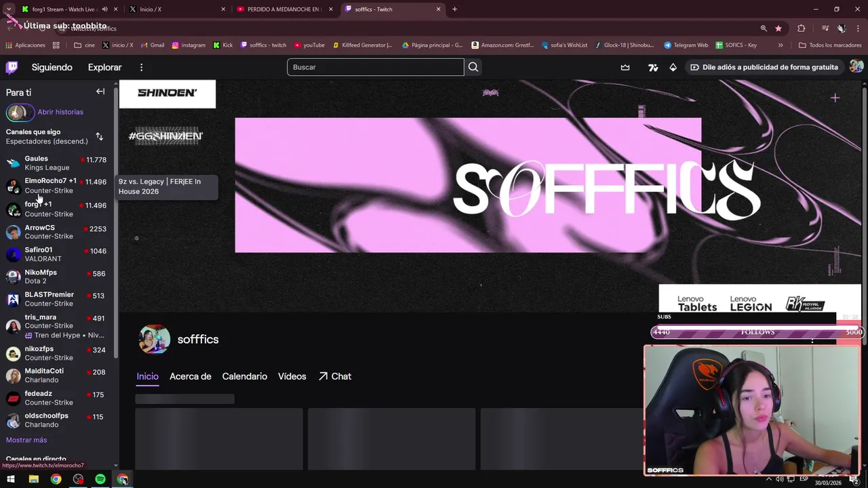Click Dile adiós a publicidad button

pyautogui.click(x=764, y=67)
